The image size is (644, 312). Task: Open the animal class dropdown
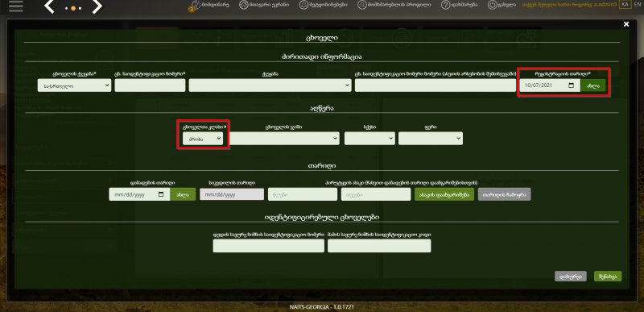point(203,139)
